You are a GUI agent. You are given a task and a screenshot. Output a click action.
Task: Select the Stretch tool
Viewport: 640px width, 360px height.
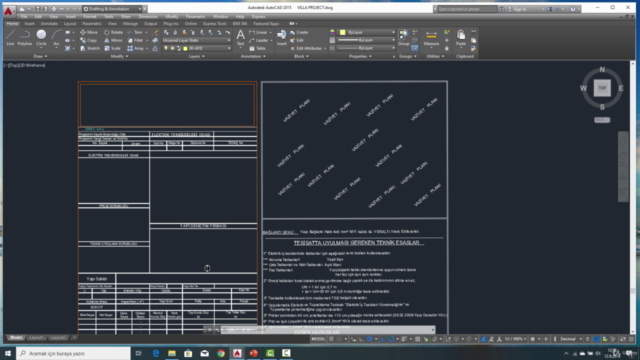click(x=90, y=48)
